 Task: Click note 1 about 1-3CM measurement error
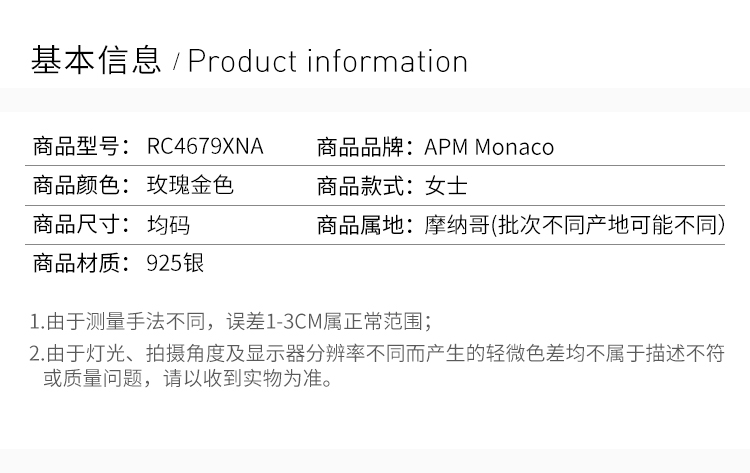pyautogui.click(x=230, y=322)
